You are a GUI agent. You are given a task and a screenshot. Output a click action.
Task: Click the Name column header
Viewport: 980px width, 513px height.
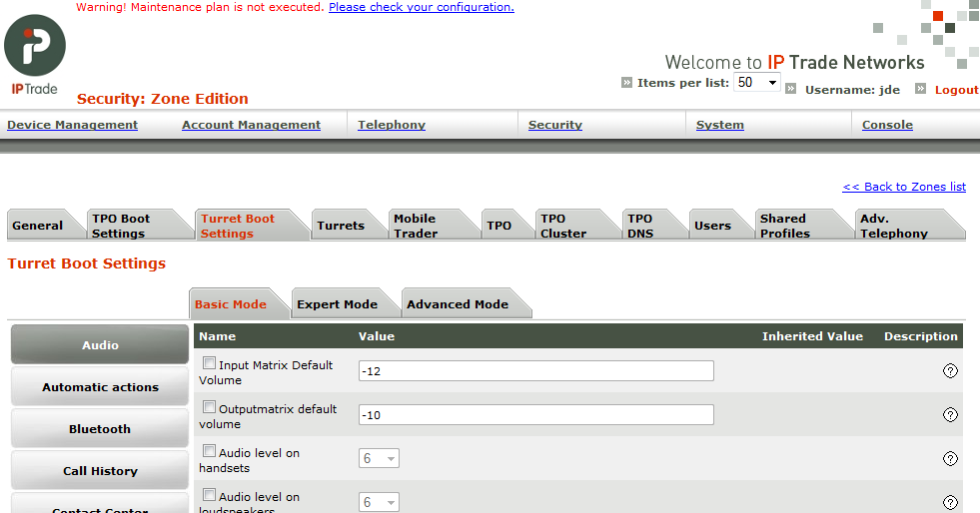[218, 335]
